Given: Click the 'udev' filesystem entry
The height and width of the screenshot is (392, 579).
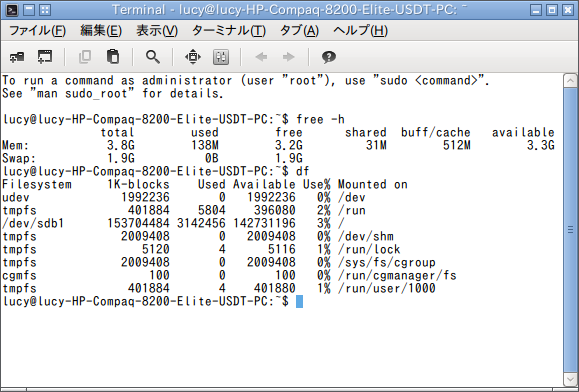Looking at the screenshot, I should pyautogui.click(x=16, y=197).
